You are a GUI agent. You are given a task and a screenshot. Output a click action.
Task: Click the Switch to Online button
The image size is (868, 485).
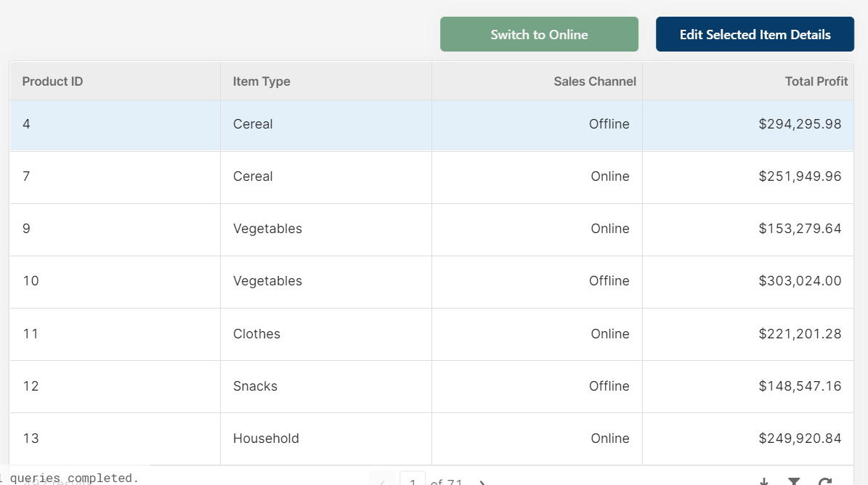click(x=539, y=35)
